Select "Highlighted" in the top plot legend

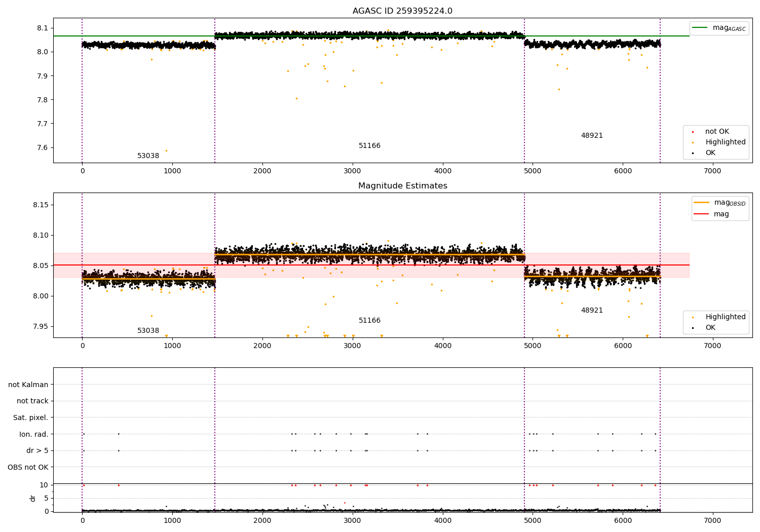(719, 142)
